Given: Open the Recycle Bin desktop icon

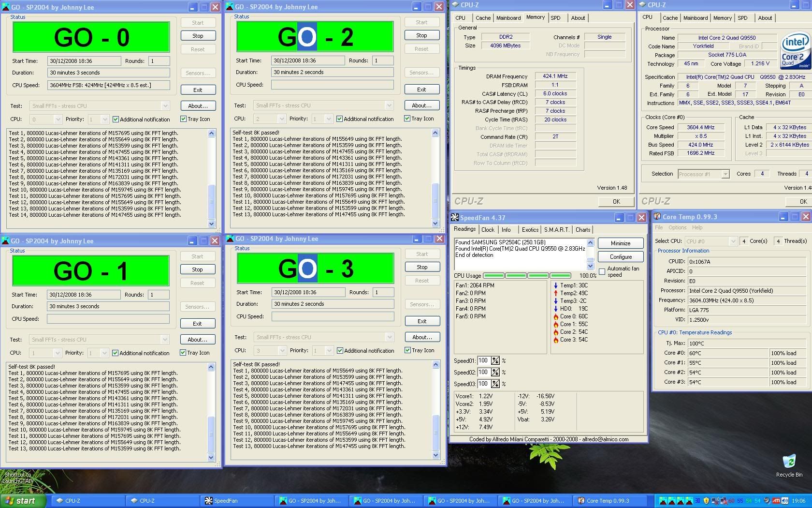Looking at the screenshot, I should click(x=789, y=463).
